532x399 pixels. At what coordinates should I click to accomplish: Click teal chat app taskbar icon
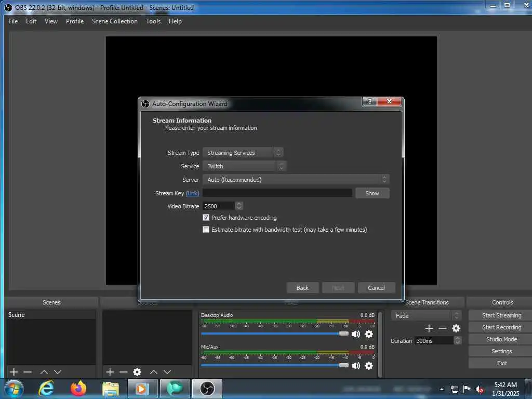175,389
